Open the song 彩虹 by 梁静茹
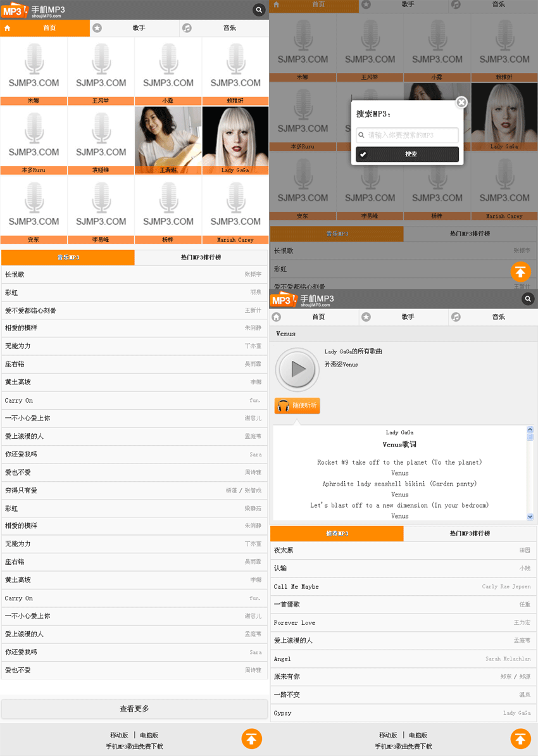Viewport: 538px width, 756px height. click(134, 508)
